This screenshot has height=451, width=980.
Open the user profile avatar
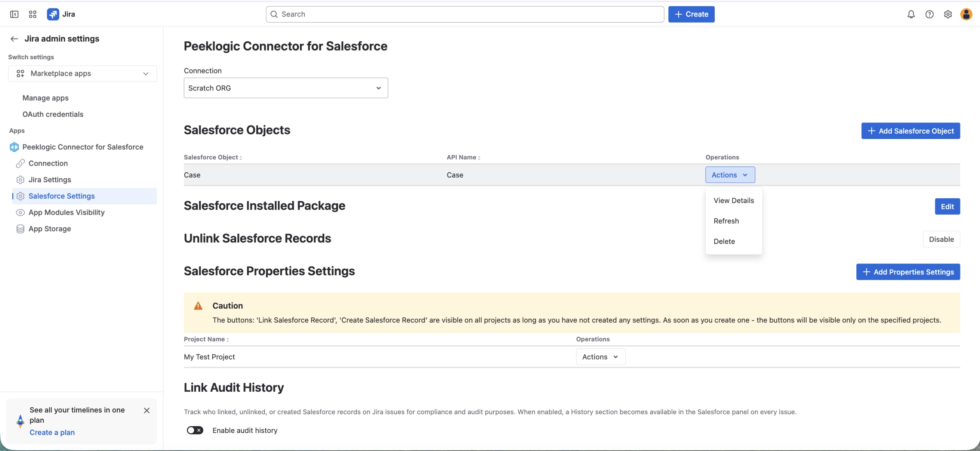pos(966,14)
